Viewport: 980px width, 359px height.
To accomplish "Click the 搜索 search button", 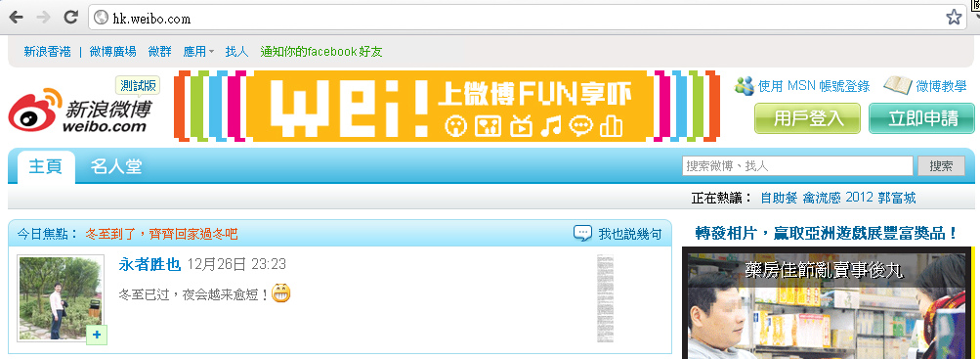I will click(941, 166).
